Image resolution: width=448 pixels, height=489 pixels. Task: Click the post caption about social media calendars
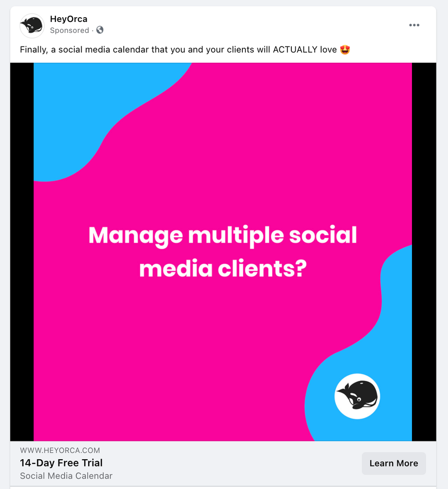183,50
